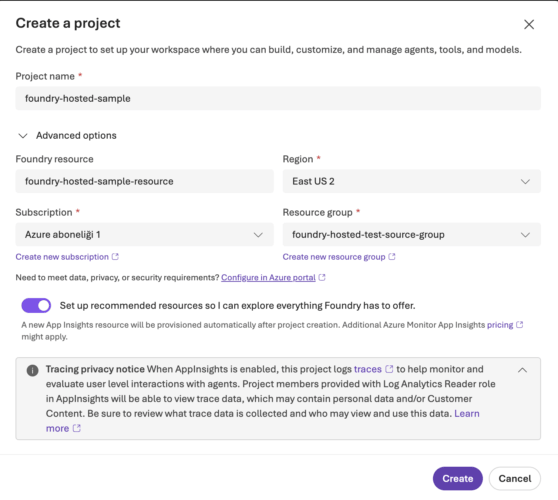
Task: Open the Region dropdown showing East US 2
Action: (411, 181)
